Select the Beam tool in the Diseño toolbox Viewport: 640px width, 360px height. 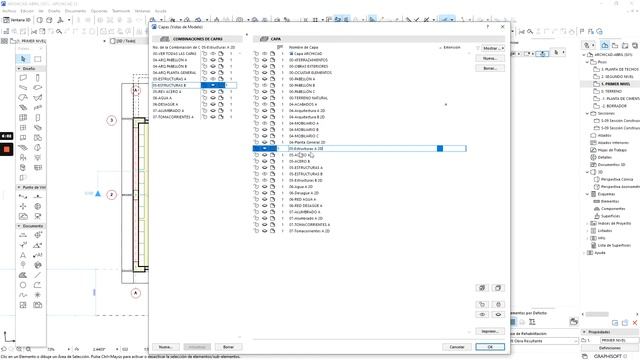pos(23,87)
